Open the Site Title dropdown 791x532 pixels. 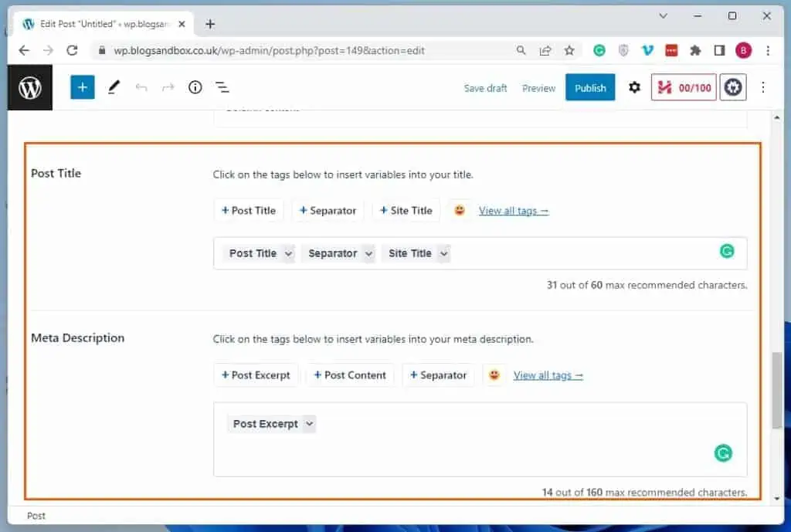click(x=416, y=253)
